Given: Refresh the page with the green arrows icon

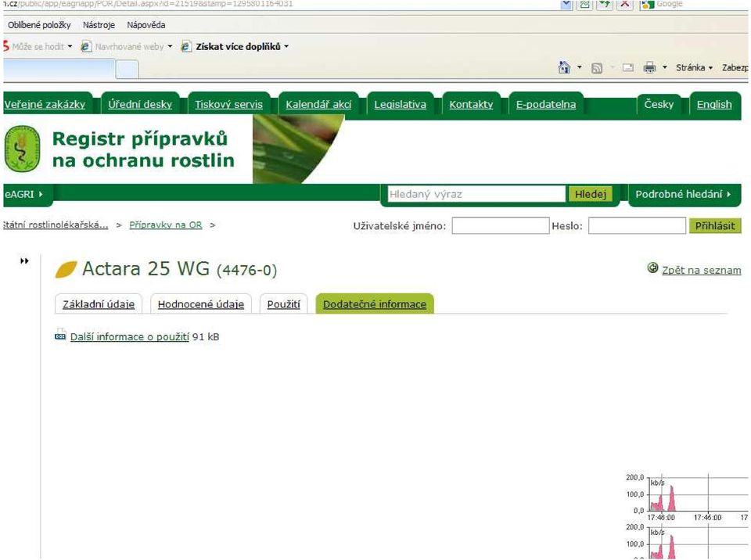Looking at the screenshot, I should pyautogui.click(x=605, y=5).
